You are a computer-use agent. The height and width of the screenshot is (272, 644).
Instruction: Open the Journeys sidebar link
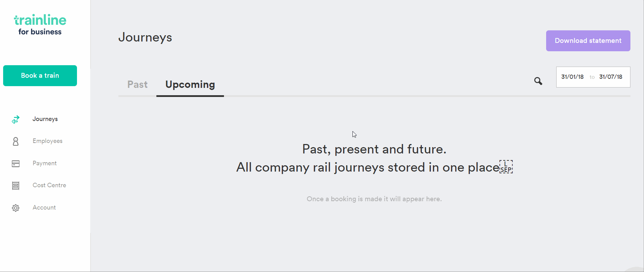[45, 119]
